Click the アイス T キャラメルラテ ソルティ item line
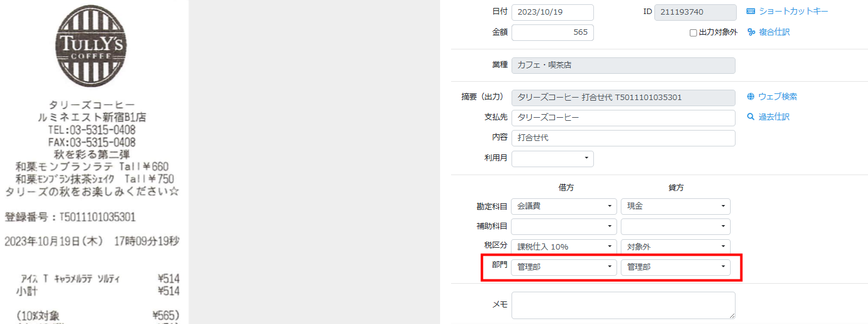The width and height of the screenshot is (868, 324). [x=100, y=279]
